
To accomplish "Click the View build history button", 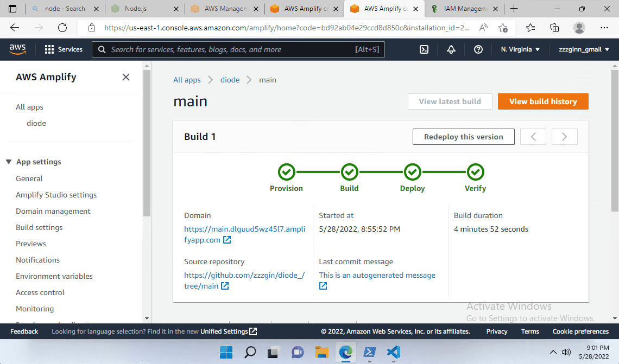I will coord(543,101).
